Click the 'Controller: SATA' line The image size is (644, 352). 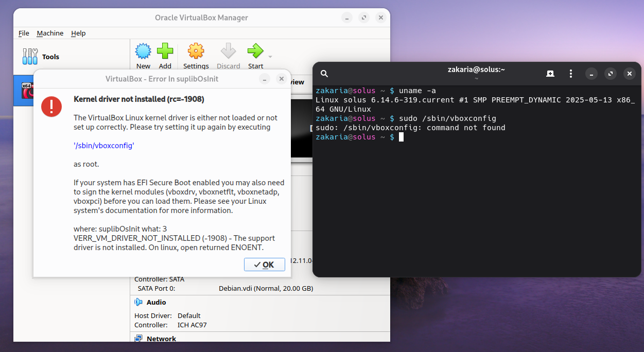160,279
